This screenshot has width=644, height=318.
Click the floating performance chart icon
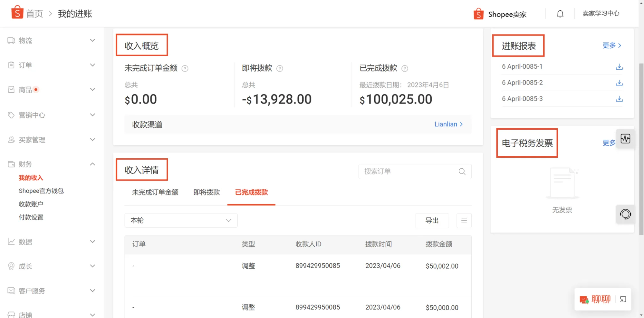point(625,138)
